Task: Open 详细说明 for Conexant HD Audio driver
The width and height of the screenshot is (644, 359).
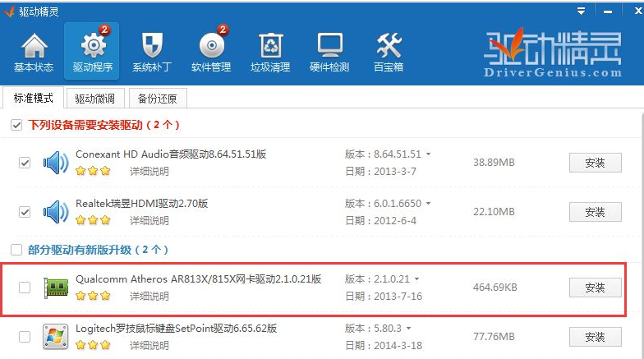Action: 149,171
